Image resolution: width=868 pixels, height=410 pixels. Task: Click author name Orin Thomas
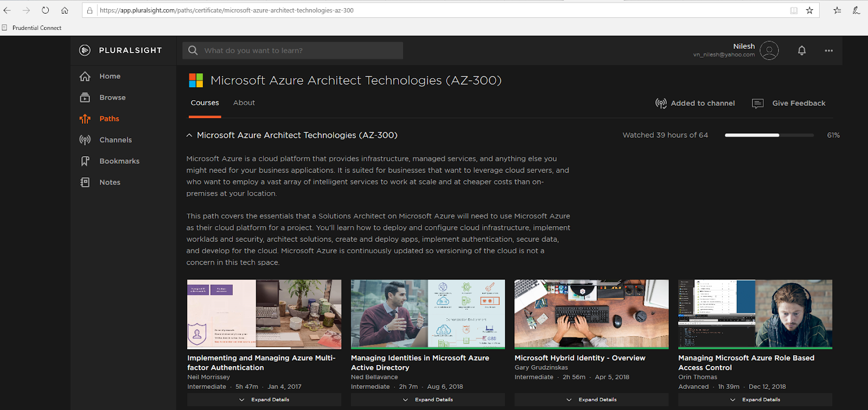(698, 377)
